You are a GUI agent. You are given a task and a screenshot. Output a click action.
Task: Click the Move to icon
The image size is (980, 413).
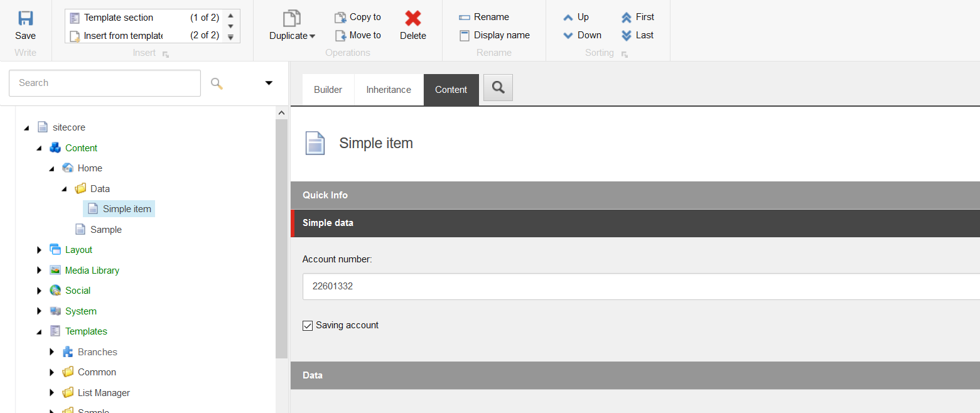[340, 36]
